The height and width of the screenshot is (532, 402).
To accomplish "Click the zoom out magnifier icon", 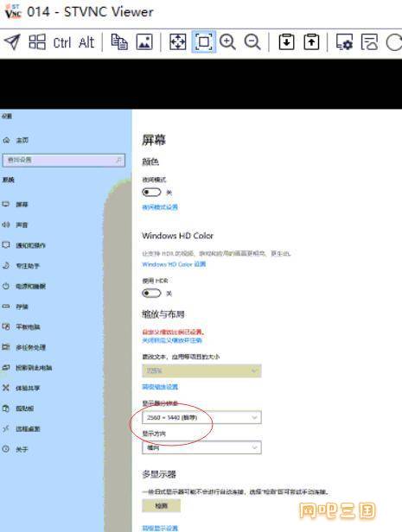I will [x=252, y=42].
